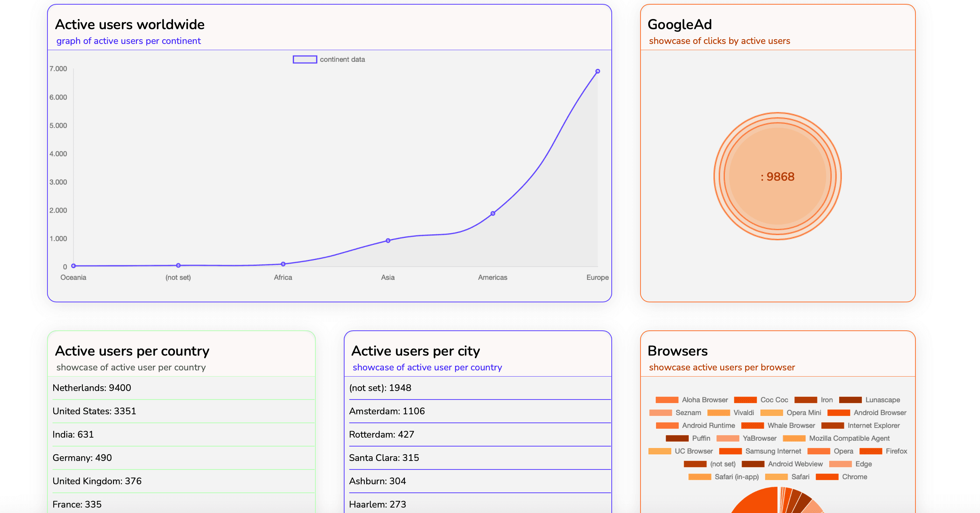Image resolution: width=980 pixels, height=513 pixels.
Task: Toggle Puffin legend swatch
Action: (x=677, y=438)
